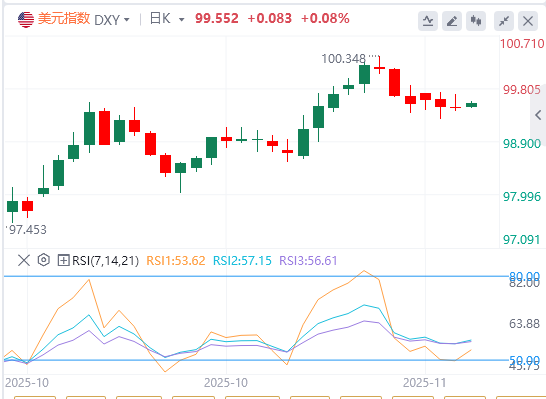This screenshot has width=546, height=399.
Task: Click the shrink/collapse arrows icon
Action: pyautogui.click(x=504, y=21)
